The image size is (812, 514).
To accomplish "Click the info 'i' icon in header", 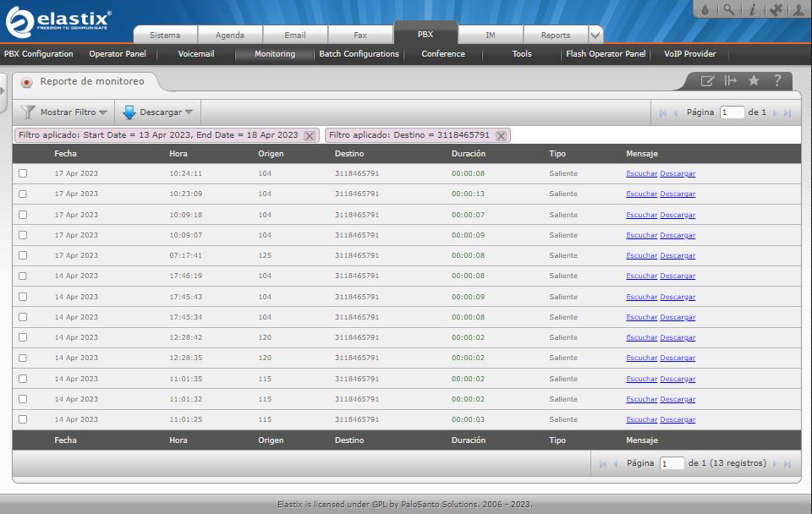I will [752, 10].
